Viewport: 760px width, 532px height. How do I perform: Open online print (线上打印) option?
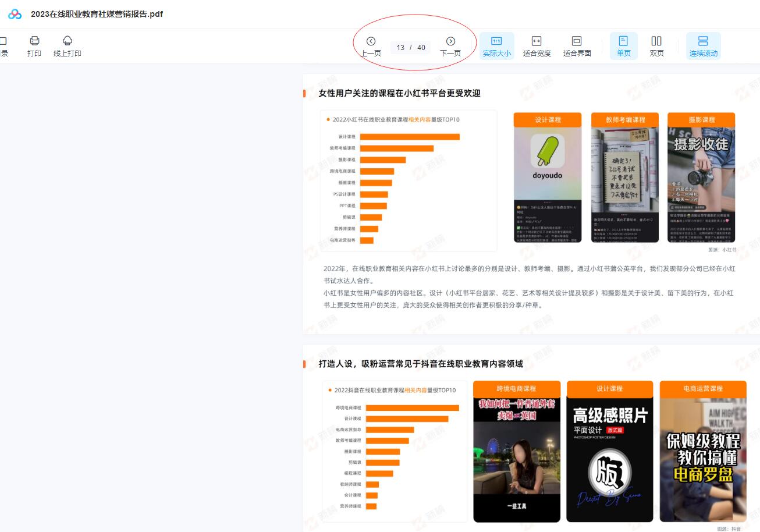68,46
